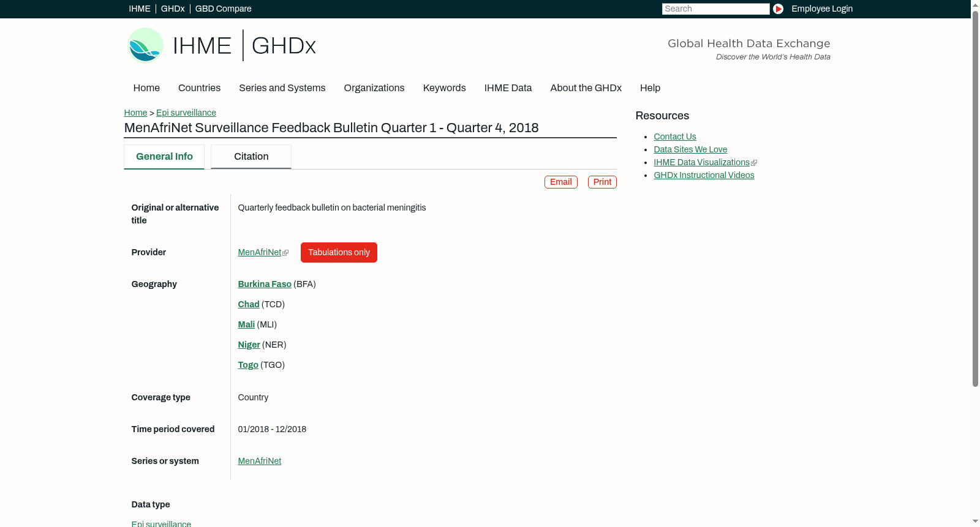980x527 pixels.
Task: Click the time period value 01/2018 - 12/2018
Action: (272, 429)
